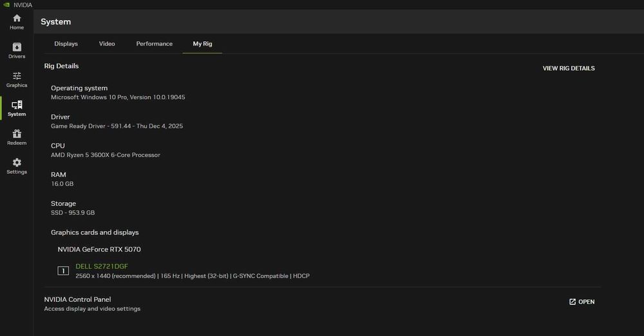Click Graphics cards and displays heading
Screen dimensions: 644x336
[95, 232]
